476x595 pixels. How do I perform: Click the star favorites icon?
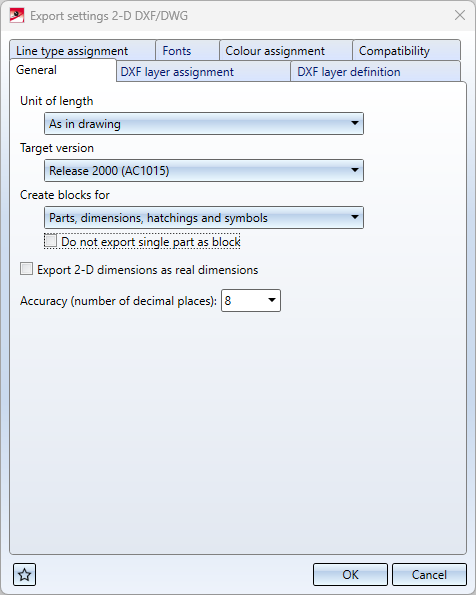(x=25, y=575)
